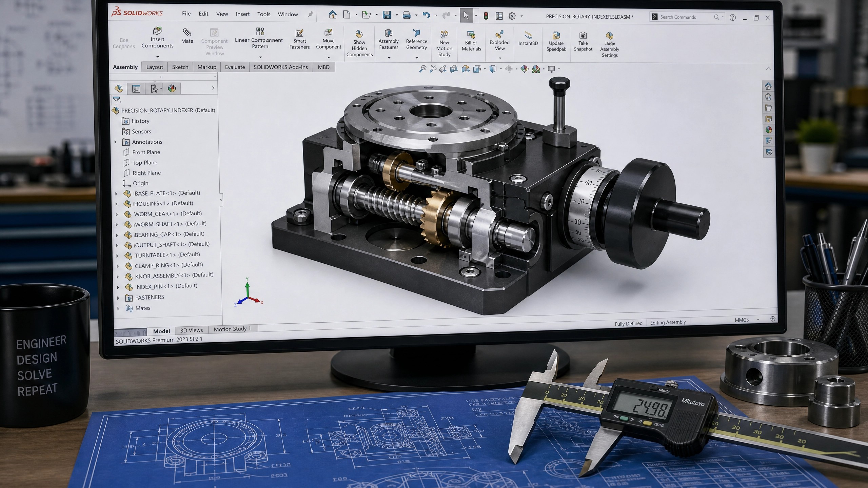
Task: Click the Search Commands field
Action: [x=687, y=17]
